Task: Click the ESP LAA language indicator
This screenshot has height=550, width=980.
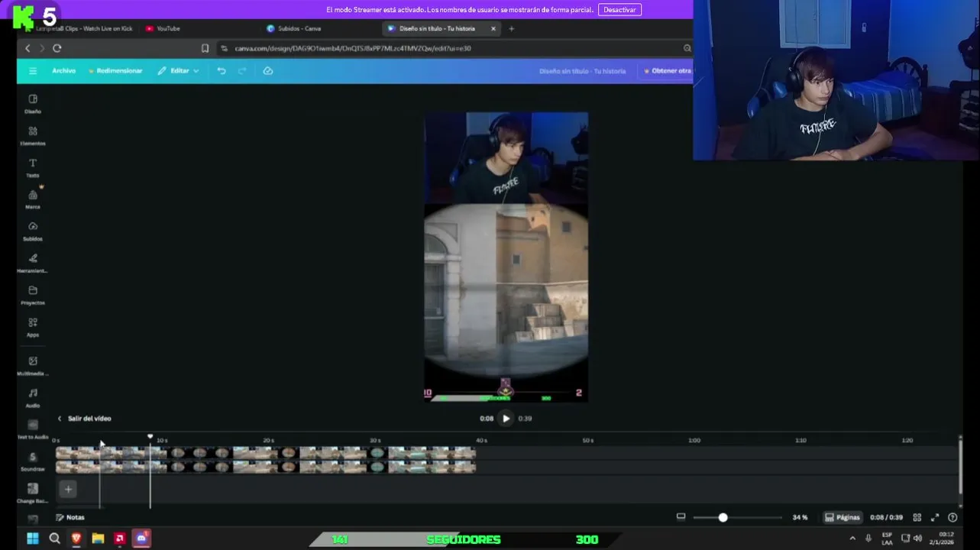Action: pyautogui.click(x=887, y=539)
